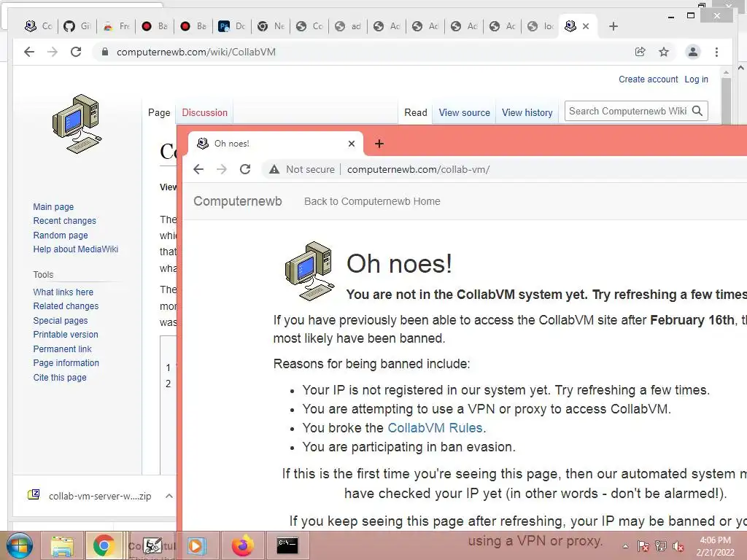Click the Computernewb wiki logo
The width and height of the screenshot is (747, 560).
coord(76,124)
